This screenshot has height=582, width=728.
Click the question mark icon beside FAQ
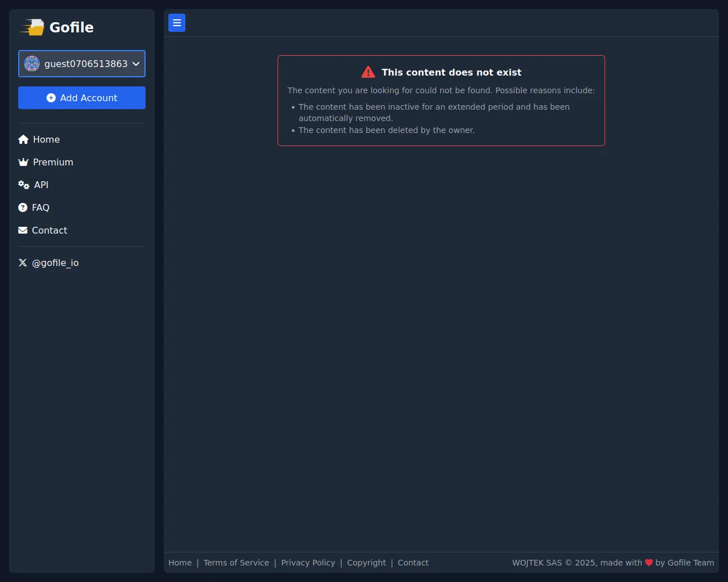point(23,207)
